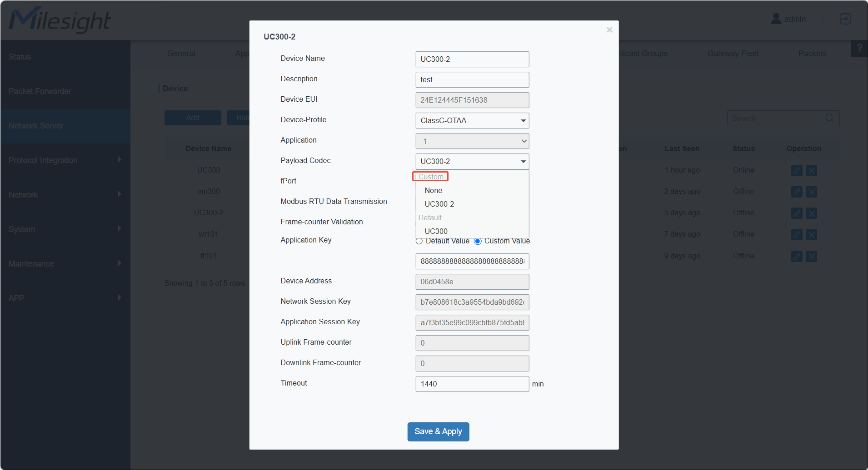Delete the ft101 row device

811,256
